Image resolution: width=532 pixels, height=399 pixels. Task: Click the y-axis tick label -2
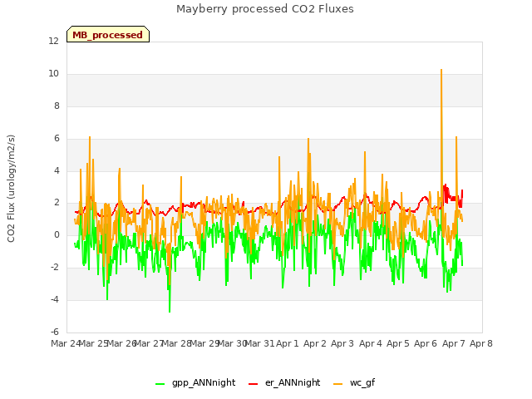(x=55, y=267)
